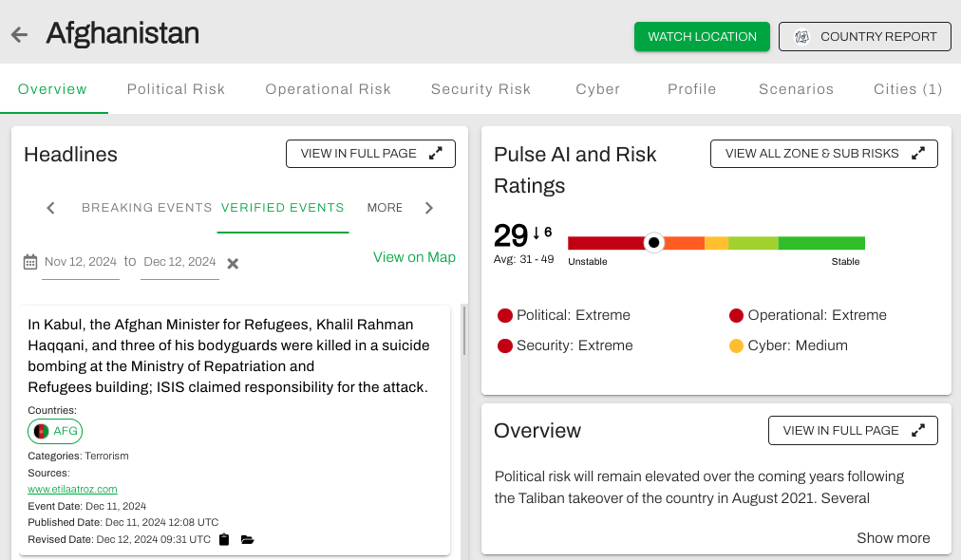The height and width of the screenshot is (560, 961).
Task: Click the risk rating slider marker
Action: pos(653,243)
